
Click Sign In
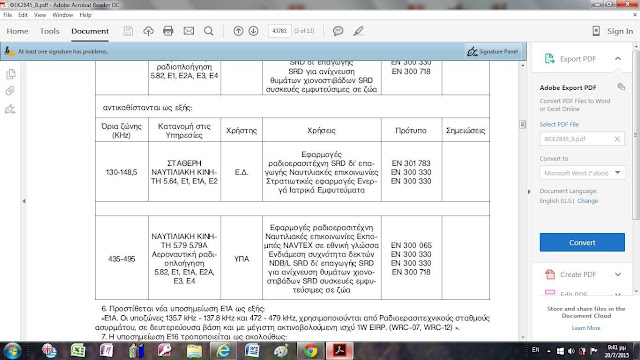coord(620,31)
